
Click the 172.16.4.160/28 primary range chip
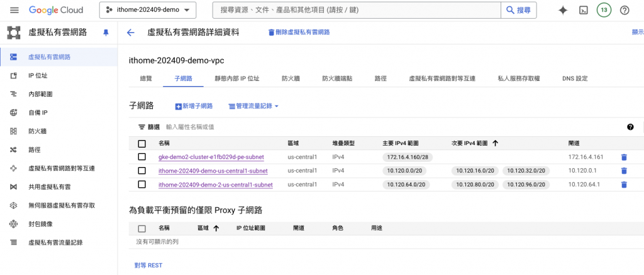coord(408,157)
